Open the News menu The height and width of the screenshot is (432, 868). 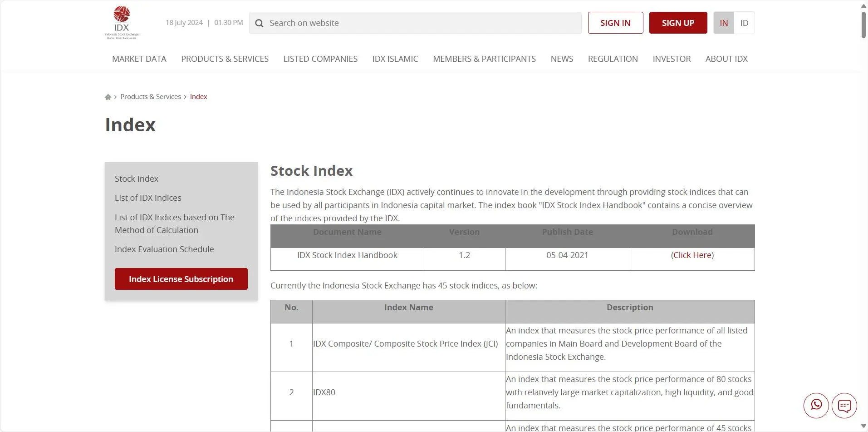pos(562,59)
